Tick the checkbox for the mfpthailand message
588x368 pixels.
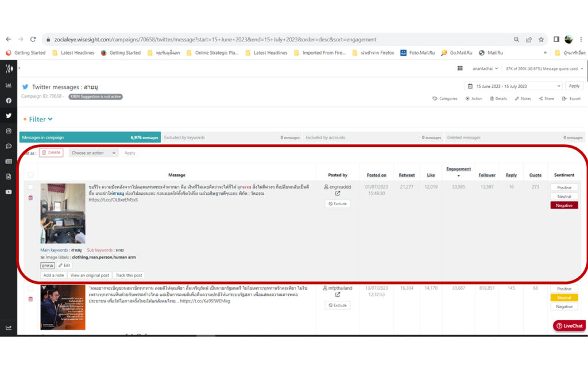[31, 288]
